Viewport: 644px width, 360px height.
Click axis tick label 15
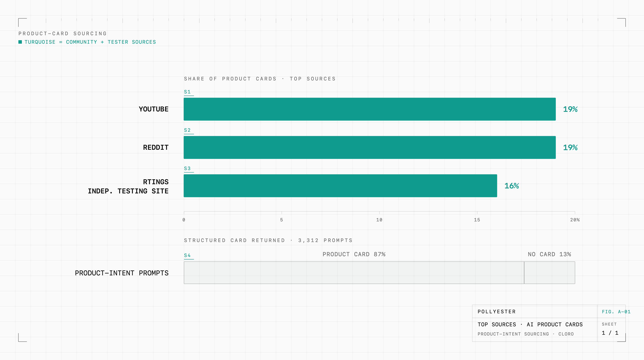pos(477,220)
